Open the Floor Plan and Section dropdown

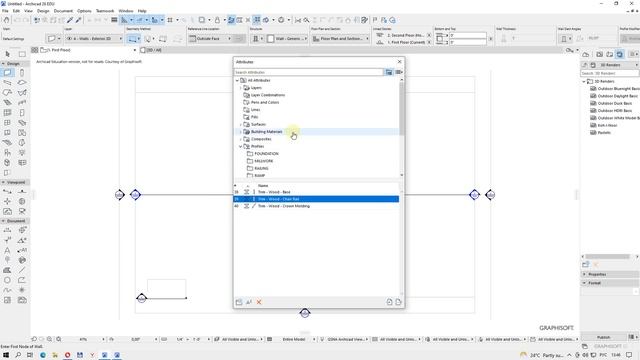340,38
